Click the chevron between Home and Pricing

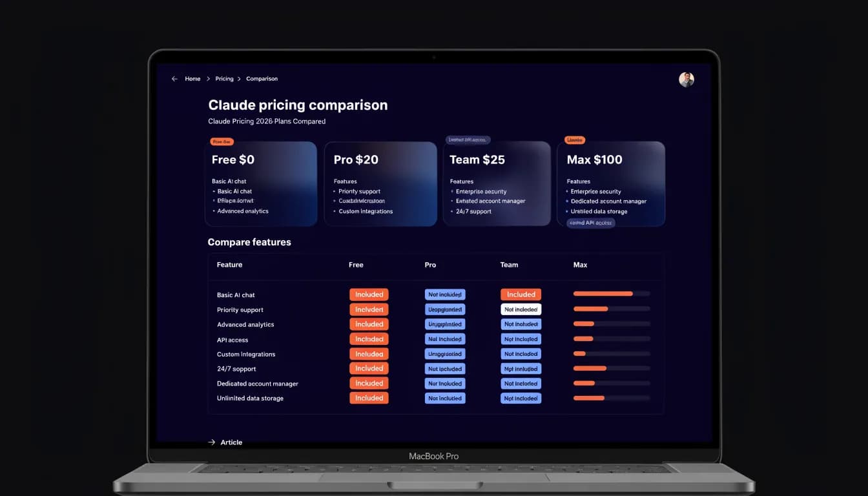tap(208, 79)
